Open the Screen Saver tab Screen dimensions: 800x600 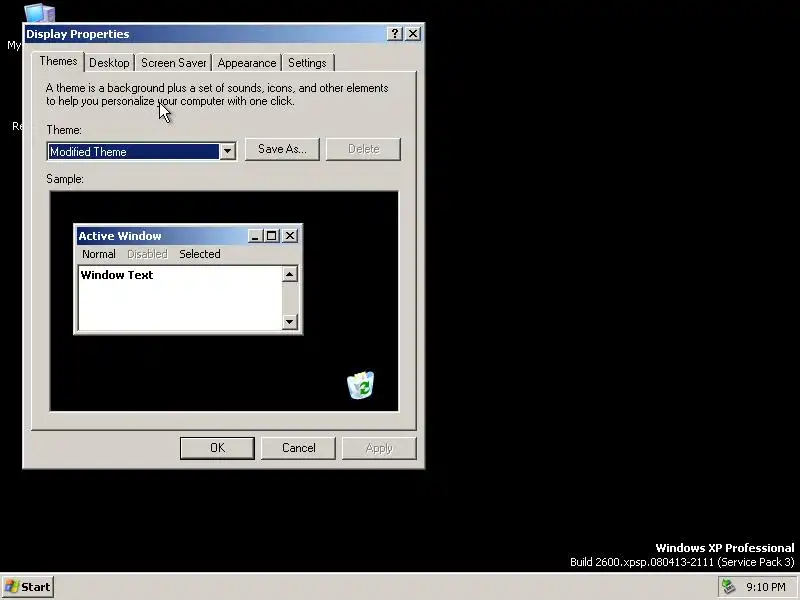point(173,63)
